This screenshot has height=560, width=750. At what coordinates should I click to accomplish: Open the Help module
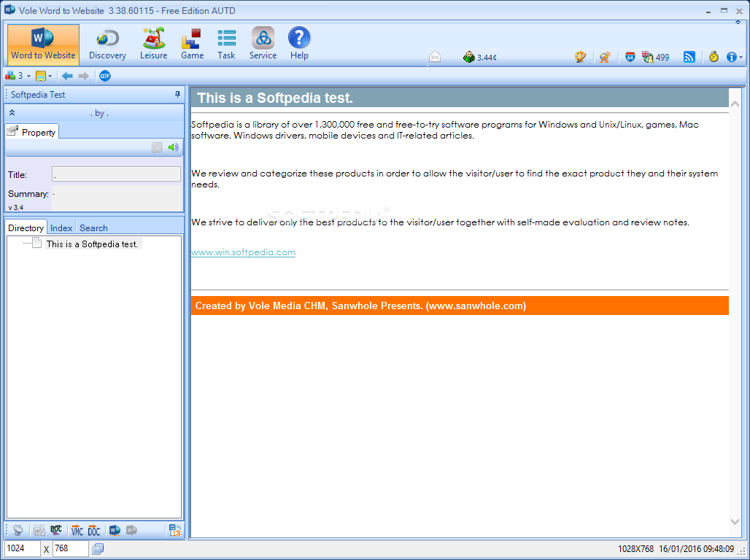pyautogui.click(x=299, y=44)
